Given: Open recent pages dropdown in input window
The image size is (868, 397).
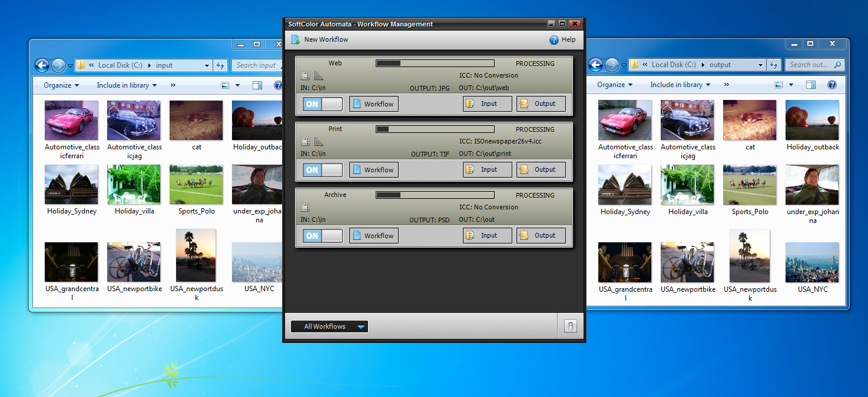Looking at the screenshot, I should coord(70,66).
